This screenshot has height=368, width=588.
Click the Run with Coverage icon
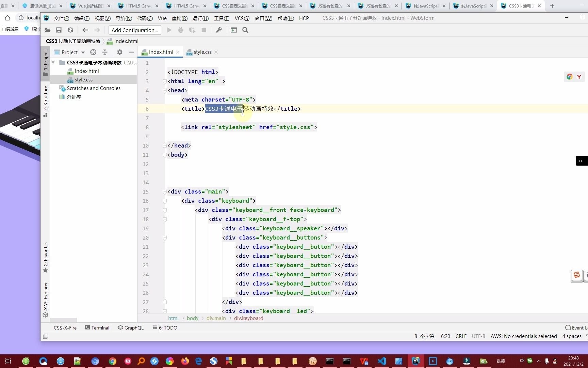(x=192, y=30)
